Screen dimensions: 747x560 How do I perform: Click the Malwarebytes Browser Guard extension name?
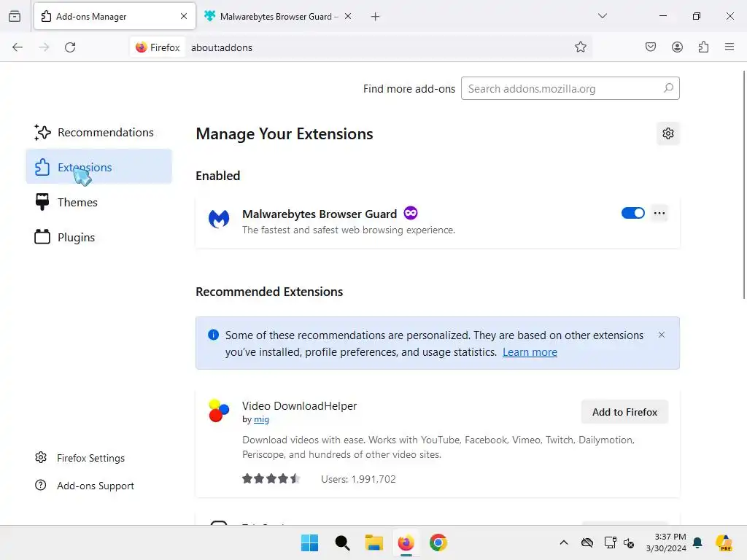[320, 214]
